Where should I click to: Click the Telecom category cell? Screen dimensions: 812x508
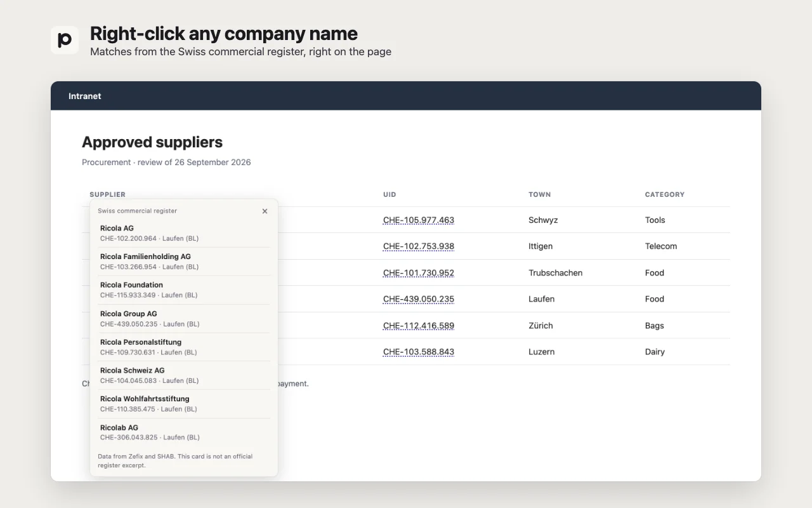pyautogui.click(x=661, y=246)
